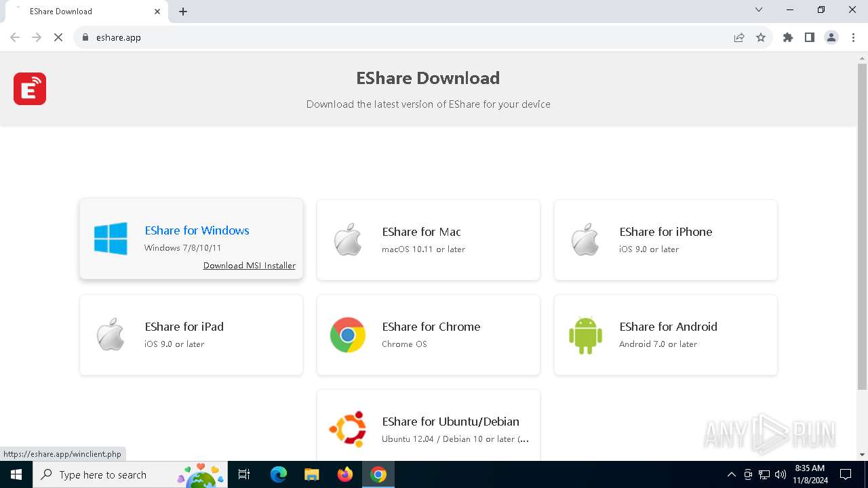
Task: Launch Microsoft Edge from taskbar
Action: coord(279,474)
